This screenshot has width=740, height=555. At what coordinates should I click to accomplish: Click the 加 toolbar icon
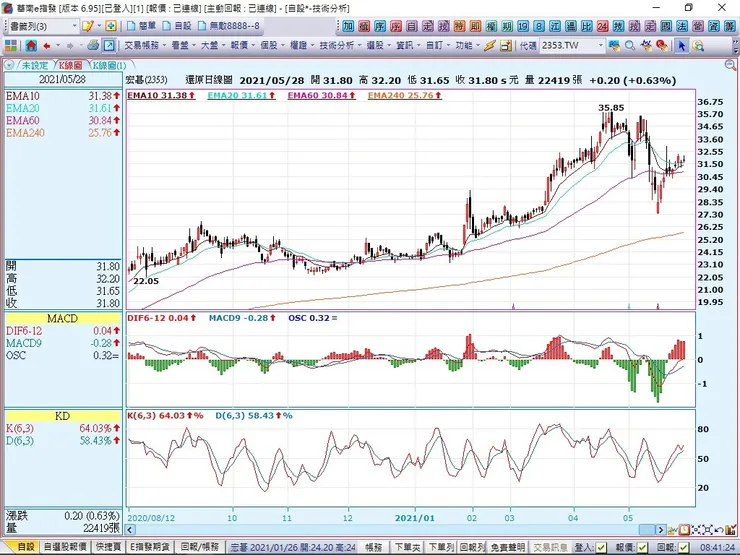pos(348,26)
